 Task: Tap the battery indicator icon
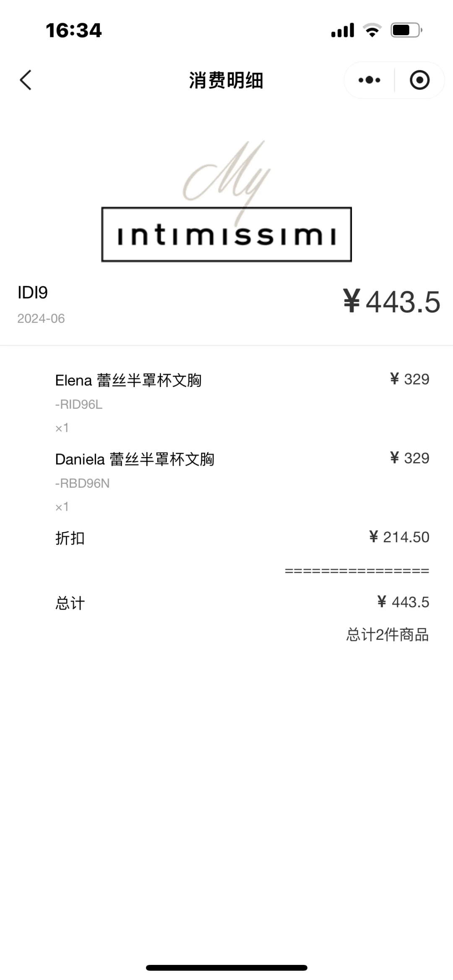click(406, 30)
